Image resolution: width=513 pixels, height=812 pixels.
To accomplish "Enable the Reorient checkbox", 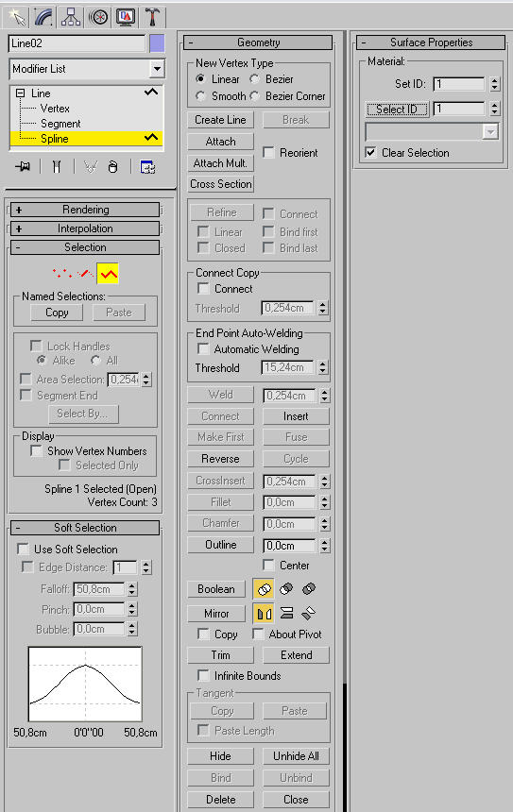I will tap(268, 152).
